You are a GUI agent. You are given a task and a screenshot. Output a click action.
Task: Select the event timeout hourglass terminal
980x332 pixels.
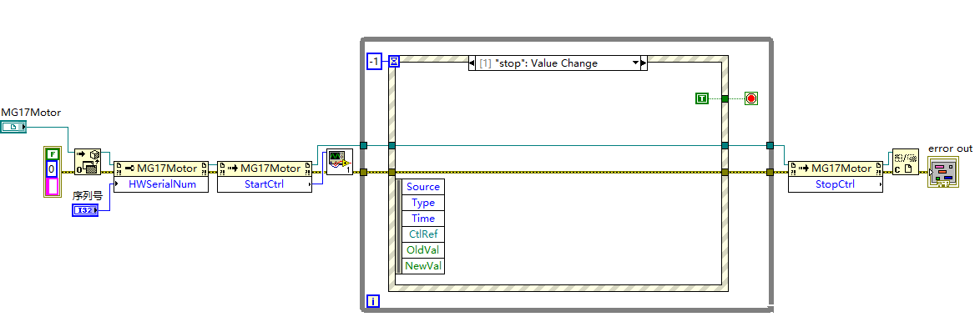pos(394,61)
